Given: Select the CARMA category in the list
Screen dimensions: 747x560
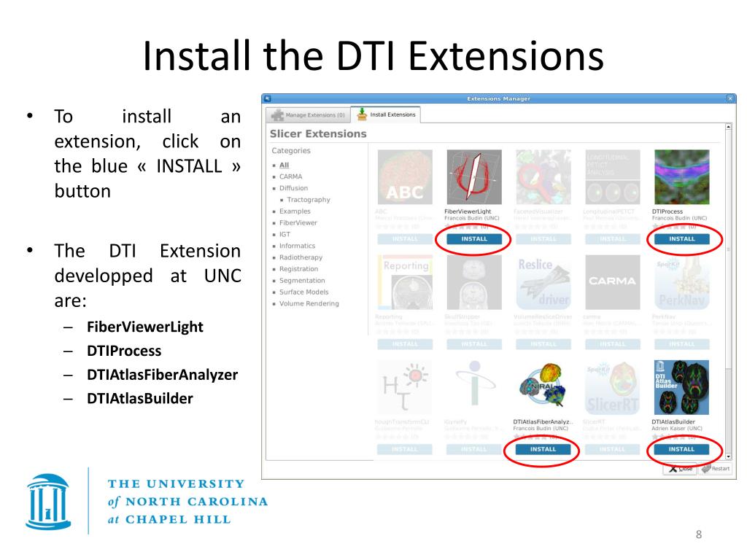Looking at the screenshot, I should [290, 176].
